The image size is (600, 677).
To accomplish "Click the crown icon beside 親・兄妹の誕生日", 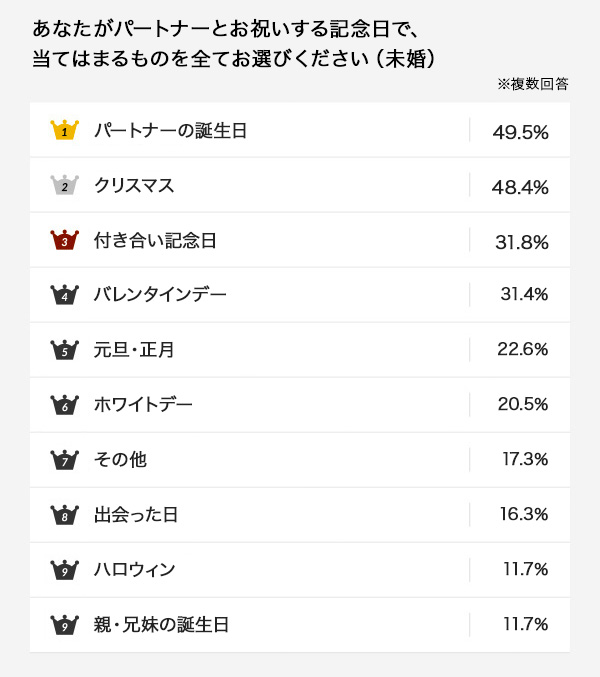I will tap(64, 625).
